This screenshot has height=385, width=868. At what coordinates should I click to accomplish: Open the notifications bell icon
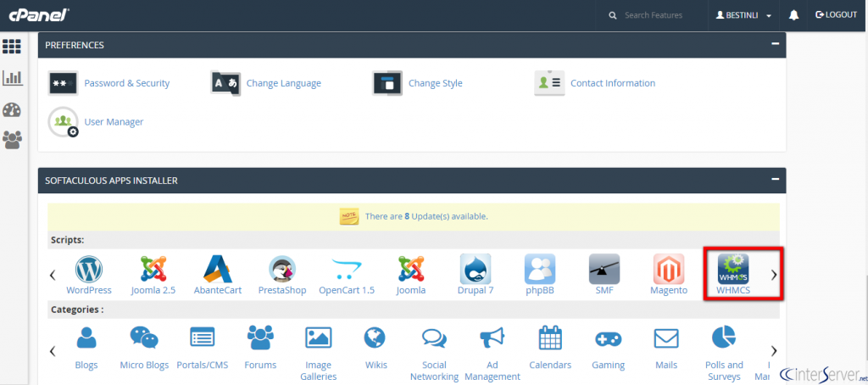point(793,15)
